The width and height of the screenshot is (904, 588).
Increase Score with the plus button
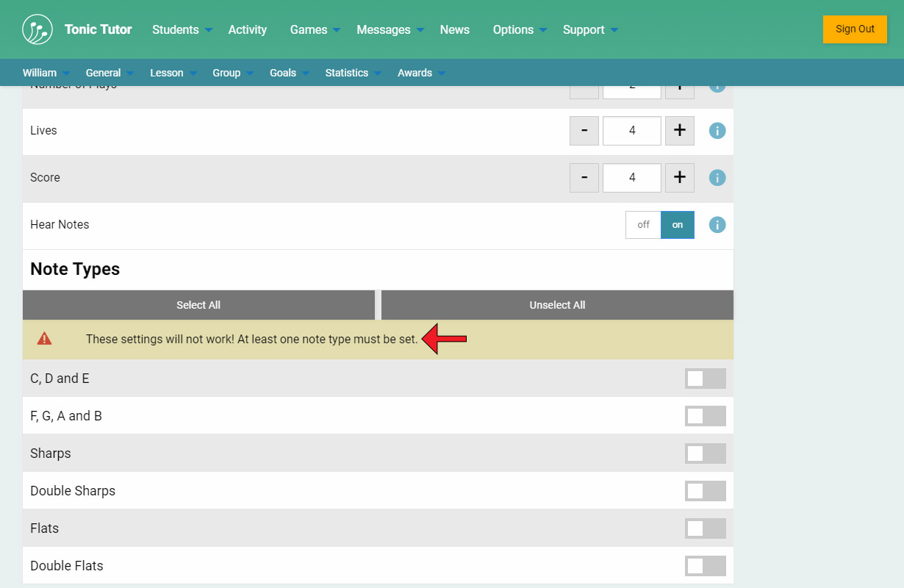click(679, 178)
